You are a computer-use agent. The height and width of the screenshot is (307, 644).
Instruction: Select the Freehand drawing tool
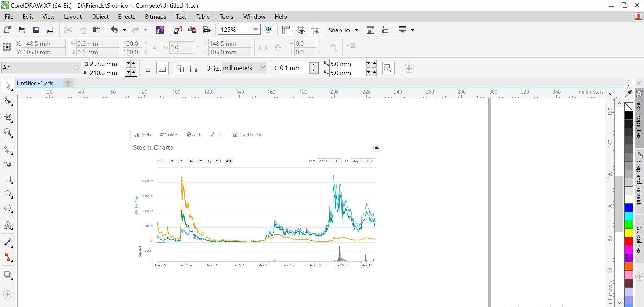click(8, 149)
